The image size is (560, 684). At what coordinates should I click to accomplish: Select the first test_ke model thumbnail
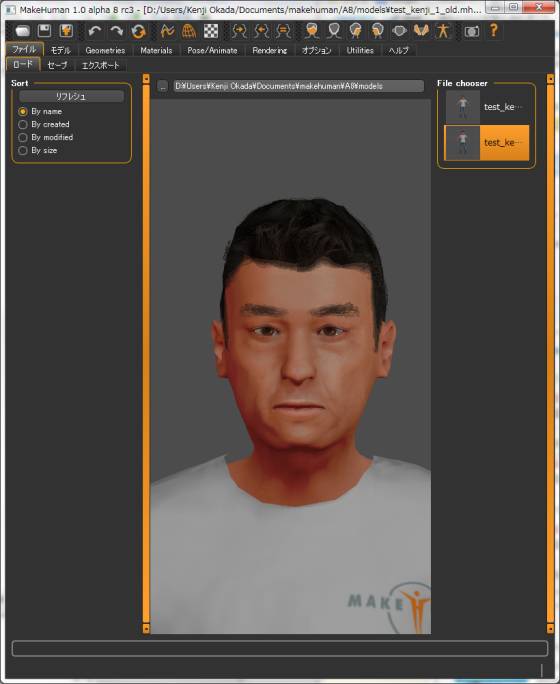coord(487,107)
